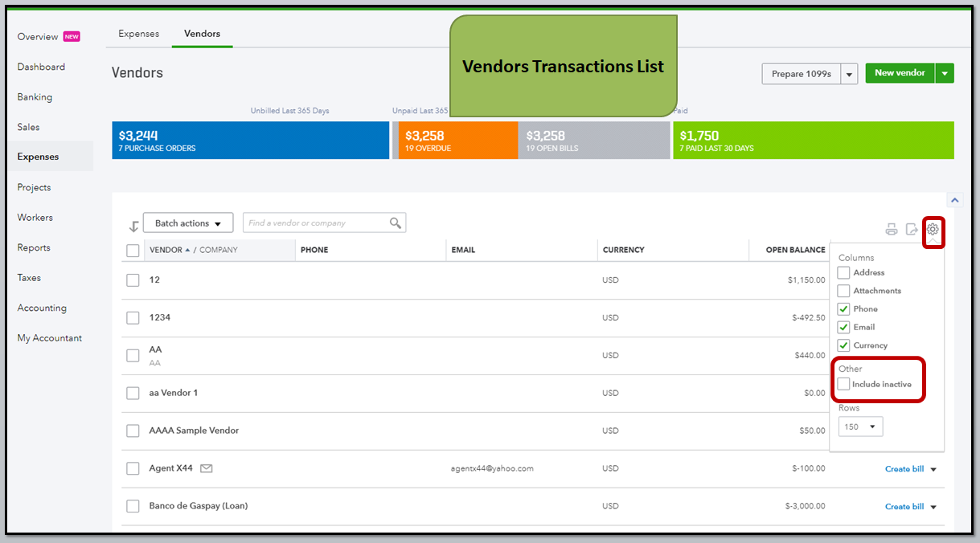Click the search magnifier in vendor search

[395, 223]
